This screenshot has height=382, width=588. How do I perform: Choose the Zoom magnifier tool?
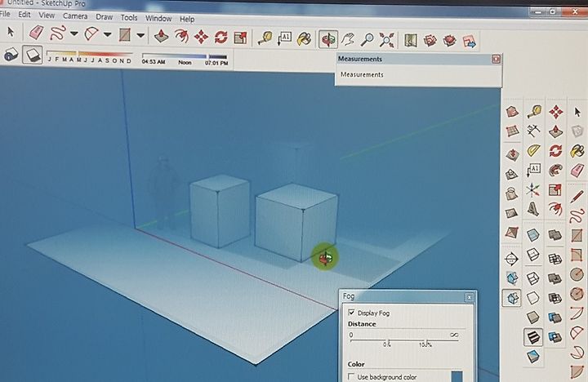tap(367, 39)
